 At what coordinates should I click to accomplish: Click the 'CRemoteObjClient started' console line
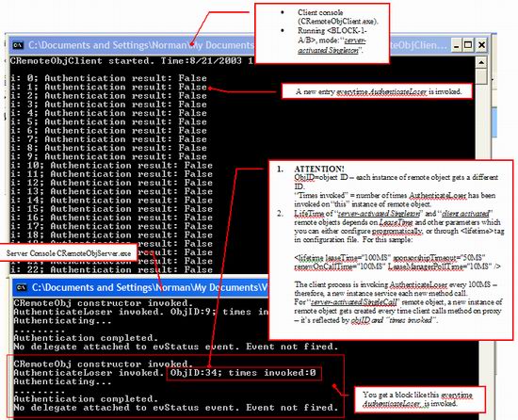132,61
